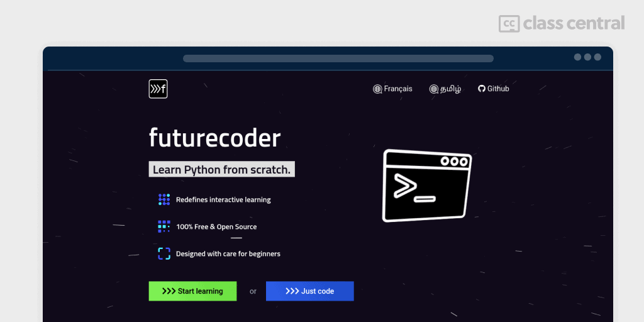
Task: Click the globe icon beside Tamil
Action: (434, 89)
